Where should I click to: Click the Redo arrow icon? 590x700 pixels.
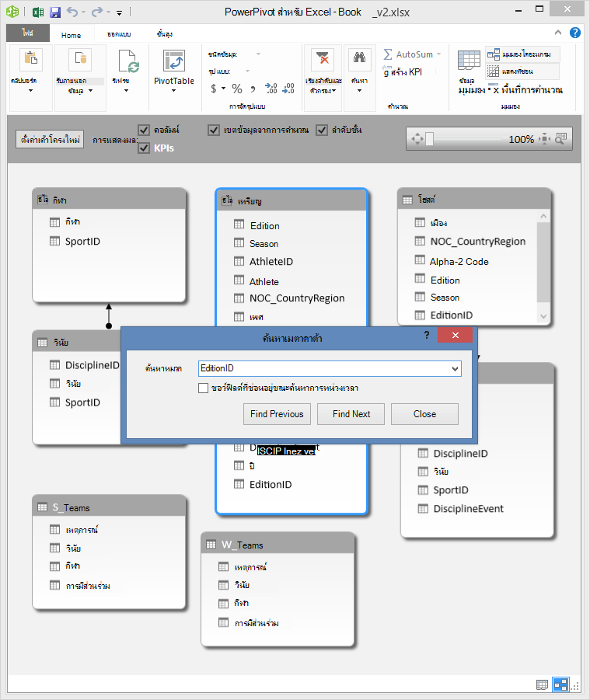97,12
